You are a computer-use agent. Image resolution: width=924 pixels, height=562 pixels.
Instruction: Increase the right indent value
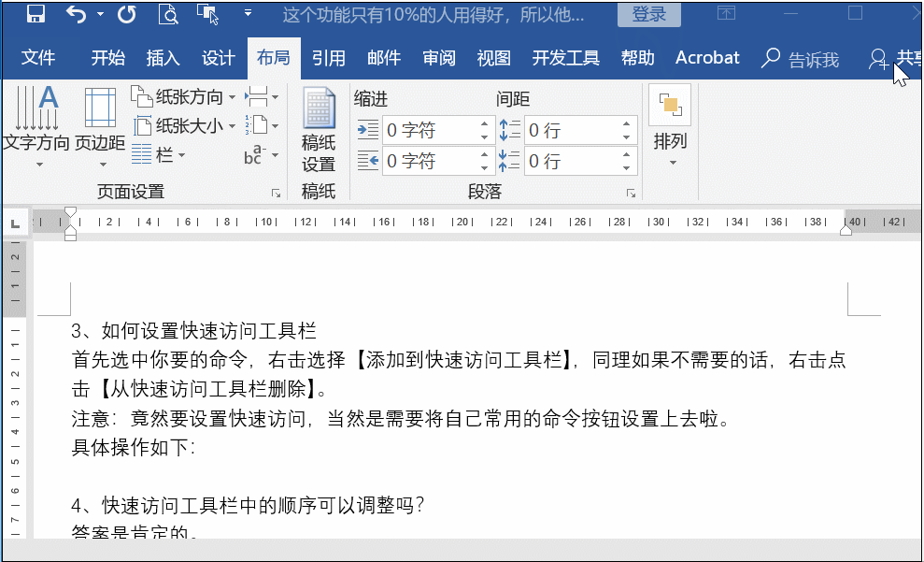click(484, 154)
